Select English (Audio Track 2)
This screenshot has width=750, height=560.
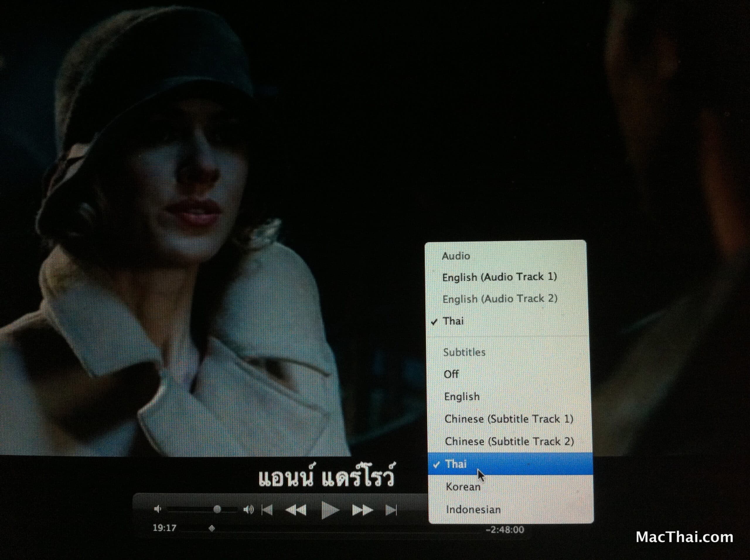pyautogui.click(x=506, y=299)
